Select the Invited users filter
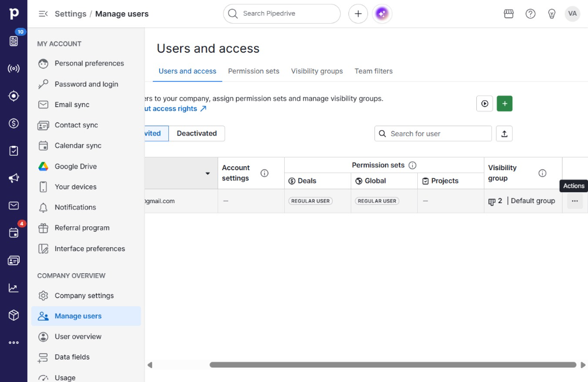The image size is (588, 382). tap(156, 134)
